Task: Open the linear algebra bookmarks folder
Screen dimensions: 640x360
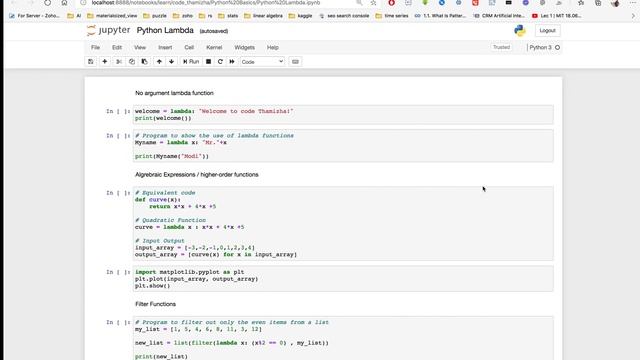Action: point(263,16)
